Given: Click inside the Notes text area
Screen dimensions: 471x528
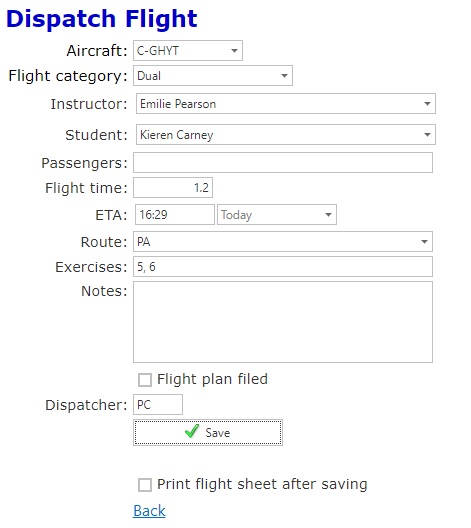Looking at the screenshot, I should (283, 322).
